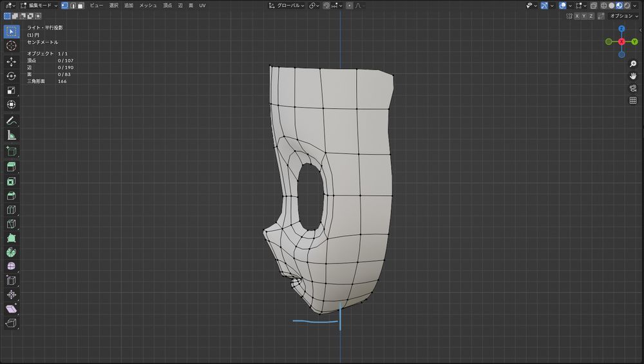The width and height of the screenshot is (644, 364).
Task: Switch to edge select mode
Action: 73,5
